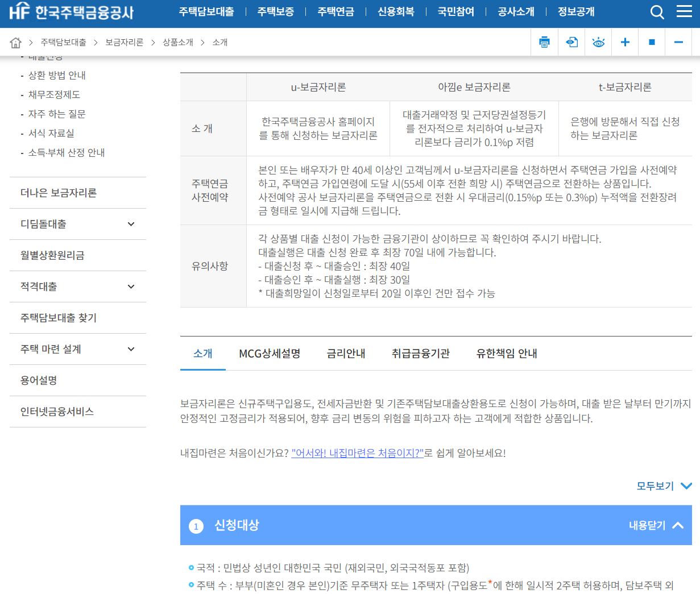This screenshot has height=594, width=700.
Task: Open 용어설명 sidebar item
Action: tap(78, 380)
